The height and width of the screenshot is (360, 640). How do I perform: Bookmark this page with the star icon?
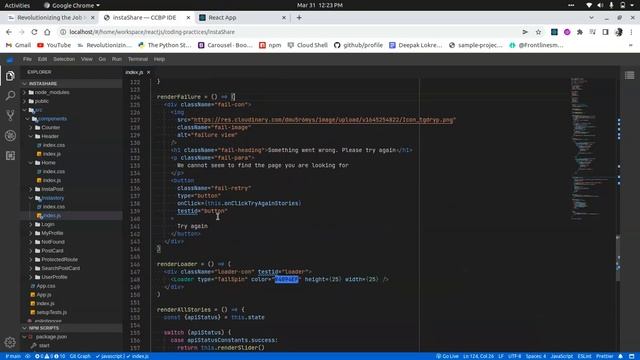pos(538,32)
